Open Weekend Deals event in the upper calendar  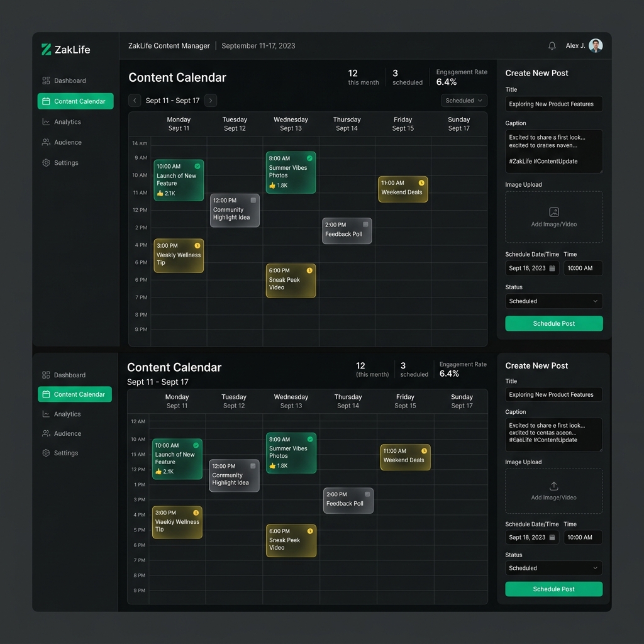[x=403, y=189]
